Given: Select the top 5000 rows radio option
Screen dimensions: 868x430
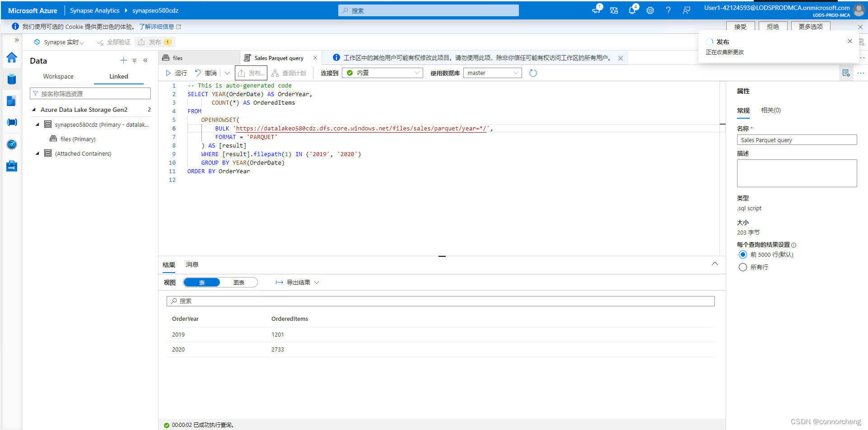Looking at the screenshot, I should coord(743,254).
